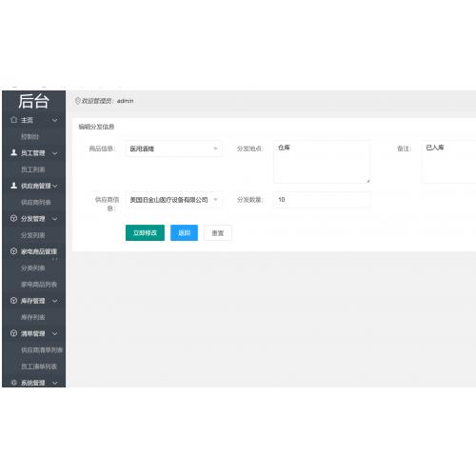Screen dimensions: 476x476
Task: Click the circular icon beside 库存管理
Action: [x=13, y=301]
